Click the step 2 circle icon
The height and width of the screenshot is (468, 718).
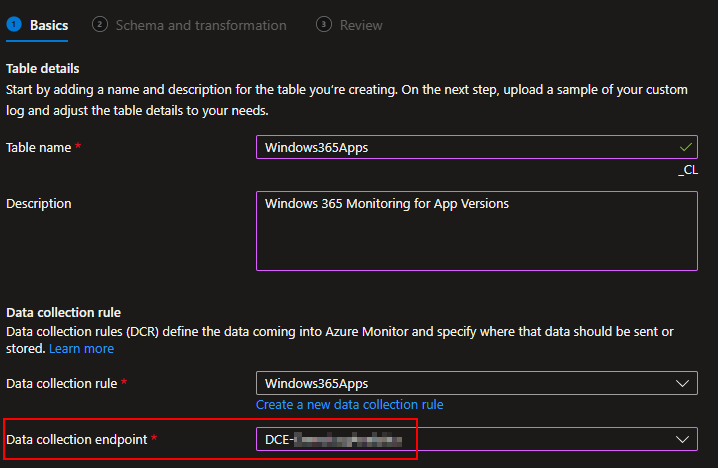tap(100, 25)
